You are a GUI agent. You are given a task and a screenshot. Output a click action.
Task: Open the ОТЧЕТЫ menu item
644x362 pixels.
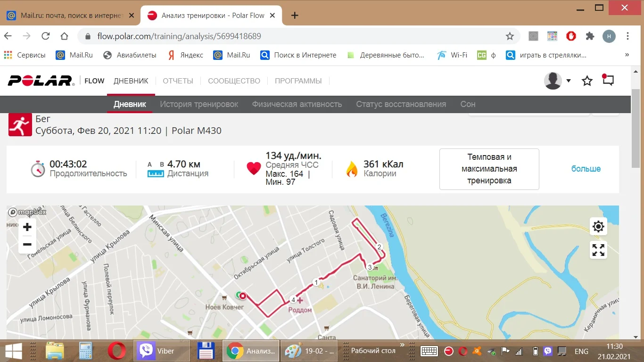pos(178,81)
